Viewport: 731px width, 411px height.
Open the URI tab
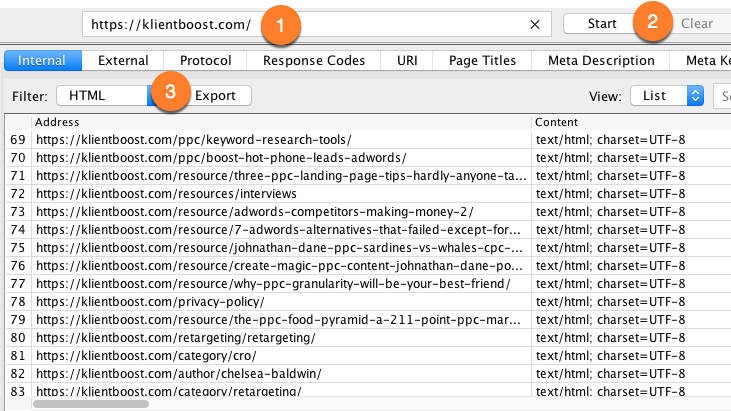407,61
